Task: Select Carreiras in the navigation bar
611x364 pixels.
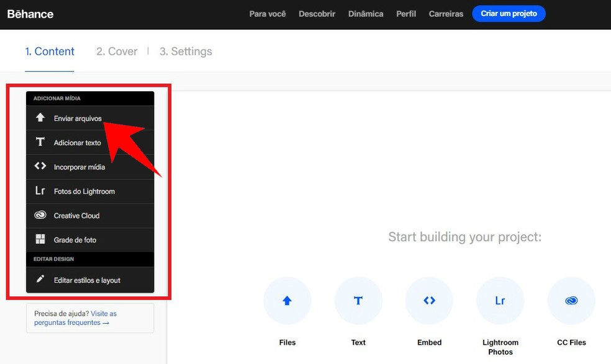Action: pos(445,13)
